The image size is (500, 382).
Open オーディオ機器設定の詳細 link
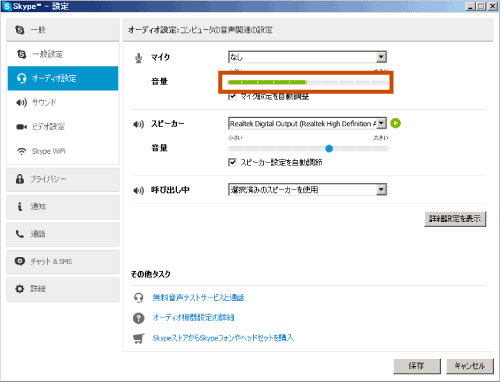click(x=193, y=318)
